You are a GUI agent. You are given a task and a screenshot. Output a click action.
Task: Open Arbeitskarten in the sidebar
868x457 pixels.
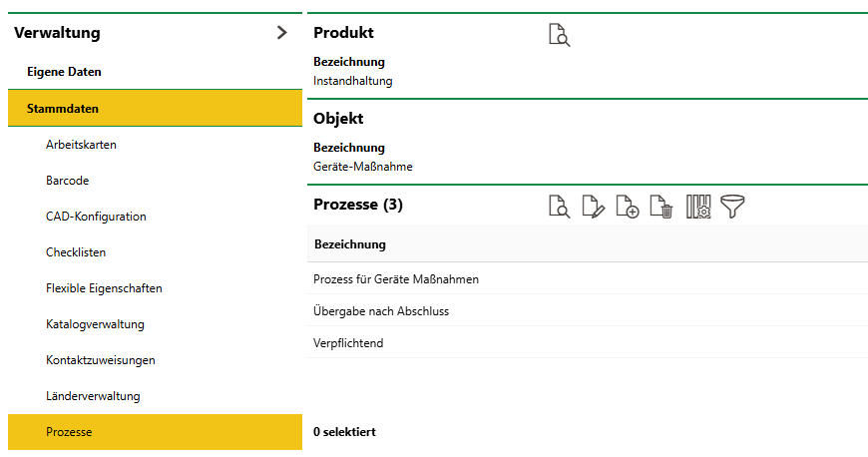point(81,145)
